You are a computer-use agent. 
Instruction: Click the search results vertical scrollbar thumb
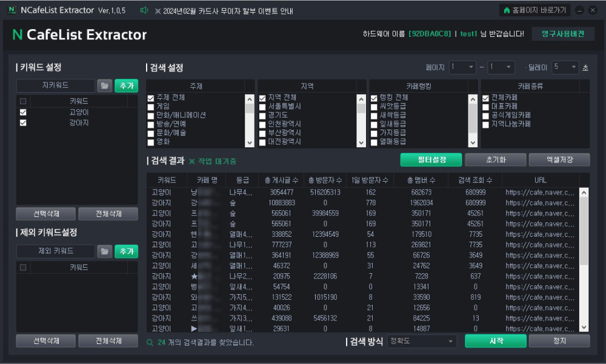click(584, 231)
